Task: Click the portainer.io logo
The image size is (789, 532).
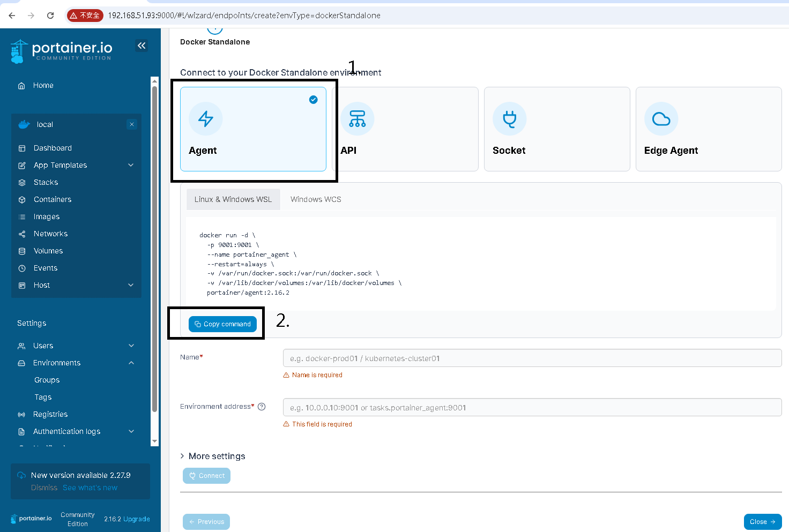Action: coord(61,51)
